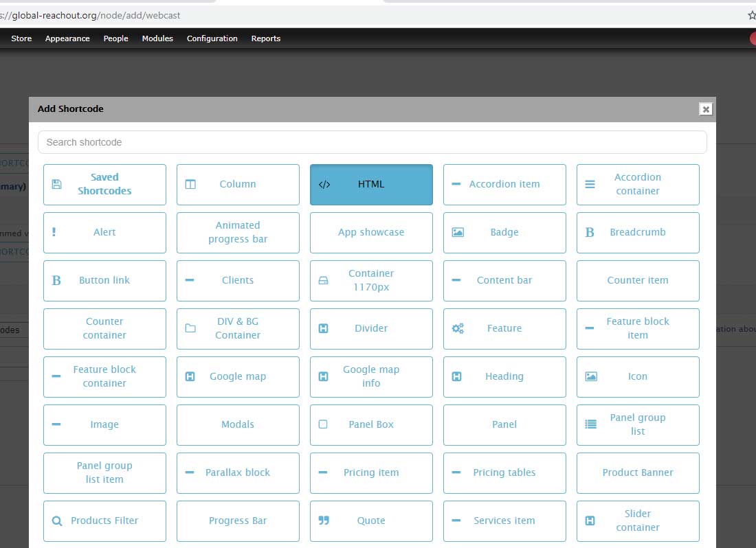Open the Appearance admin menu

click(67, 38)
